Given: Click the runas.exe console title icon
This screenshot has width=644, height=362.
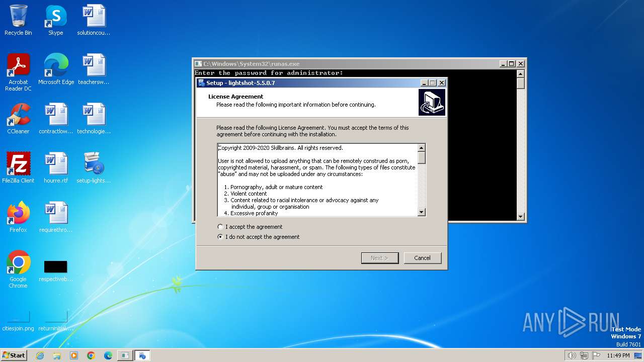Looking at the screenshot, I should click(198, 64).
